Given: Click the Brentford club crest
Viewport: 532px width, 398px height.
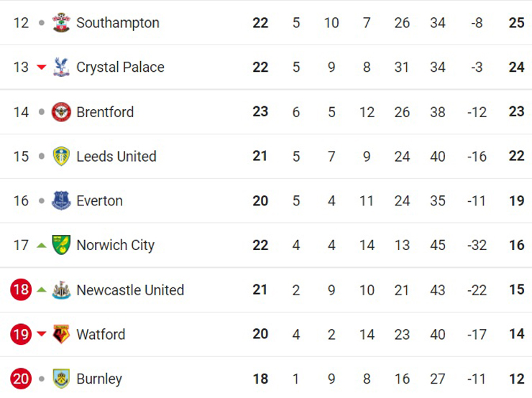Looking at the screenshot, I should (62, 112).
